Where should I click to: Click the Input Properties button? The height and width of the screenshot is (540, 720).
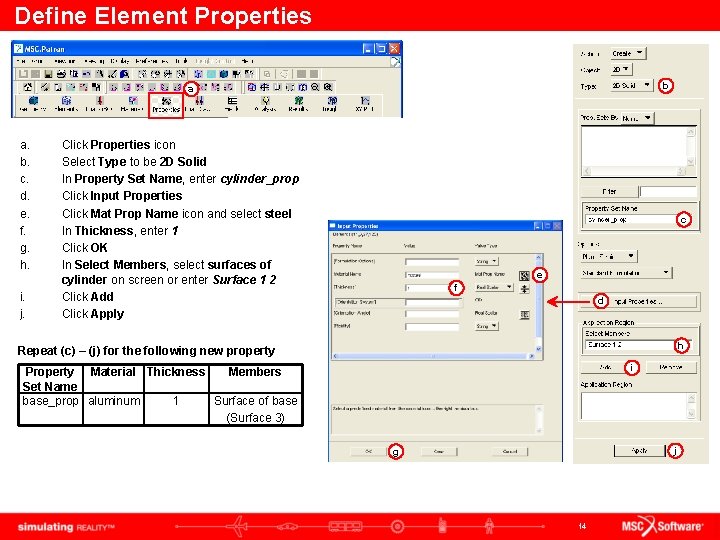pyautogui.click(x=638, y=302)
